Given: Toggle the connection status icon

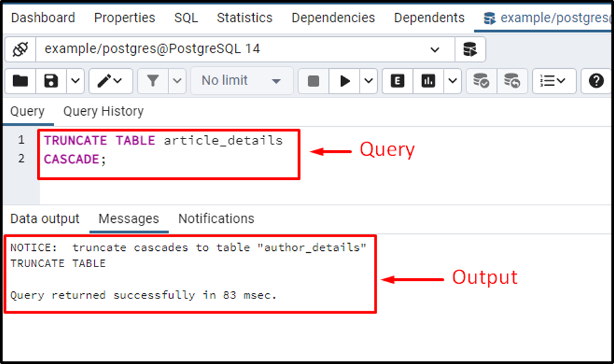Looking at the screenshot, I should point(20,49).
